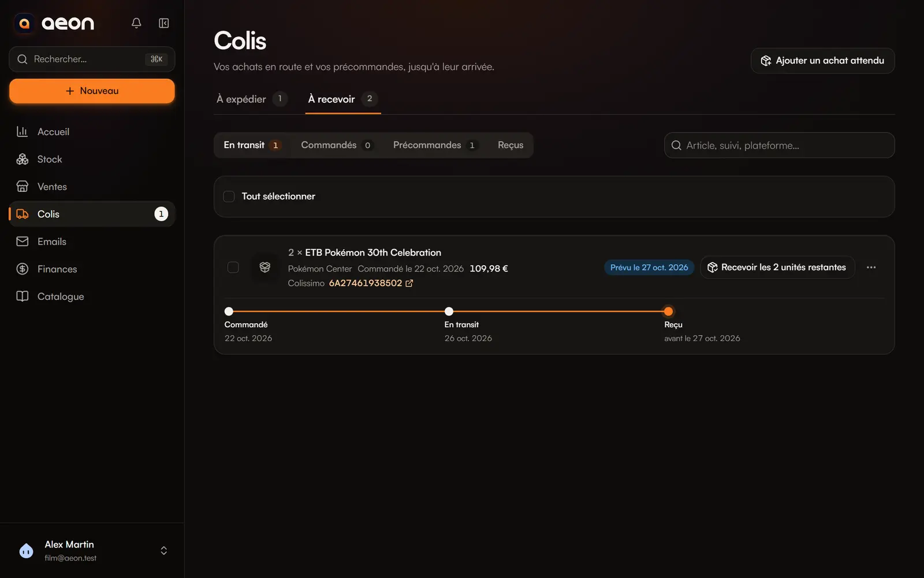This screenshot has height=578, width=924.
Task: Click the En transit timeline marker
Action: coord(449,312)
